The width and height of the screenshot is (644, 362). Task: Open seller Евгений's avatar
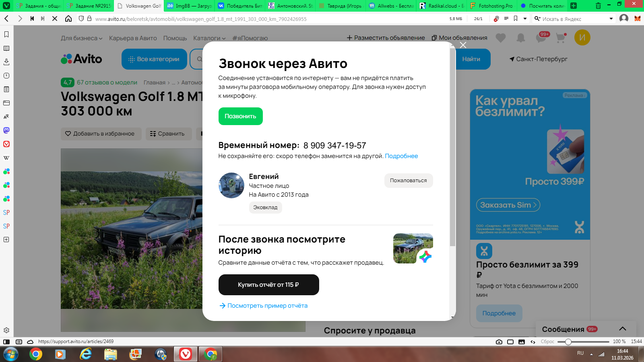[x=231, y=185]
